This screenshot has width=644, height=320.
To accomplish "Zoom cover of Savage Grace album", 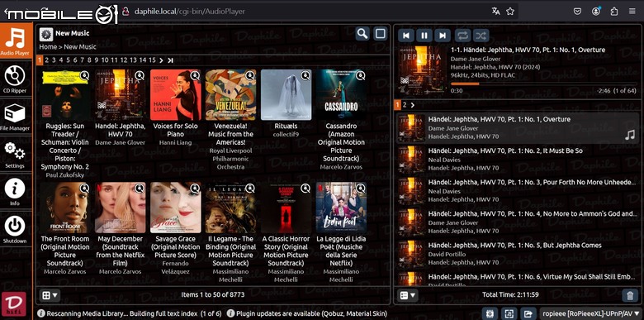I will tap(195, 189).
